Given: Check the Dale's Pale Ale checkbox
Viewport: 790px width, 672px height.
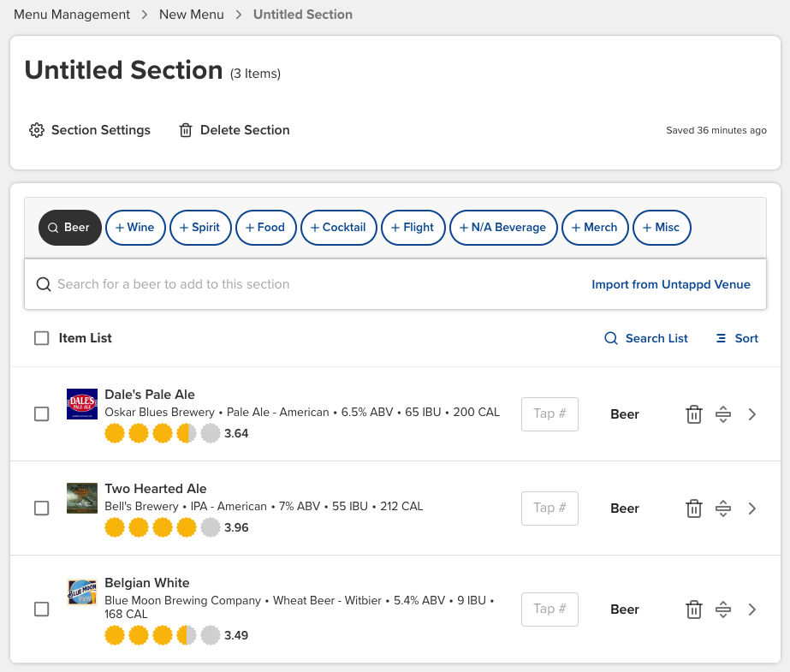Looking at the screenshot, I should 41,414.
